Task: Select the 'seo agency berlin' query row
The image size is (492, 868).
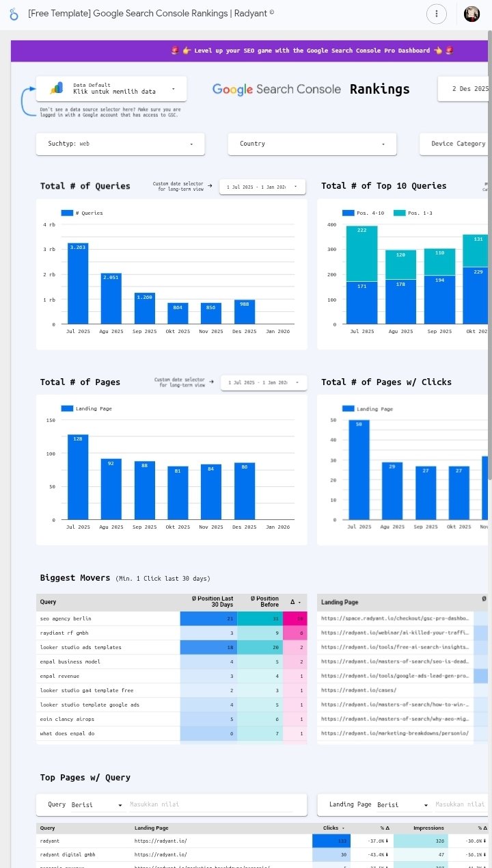Action: 172,618
